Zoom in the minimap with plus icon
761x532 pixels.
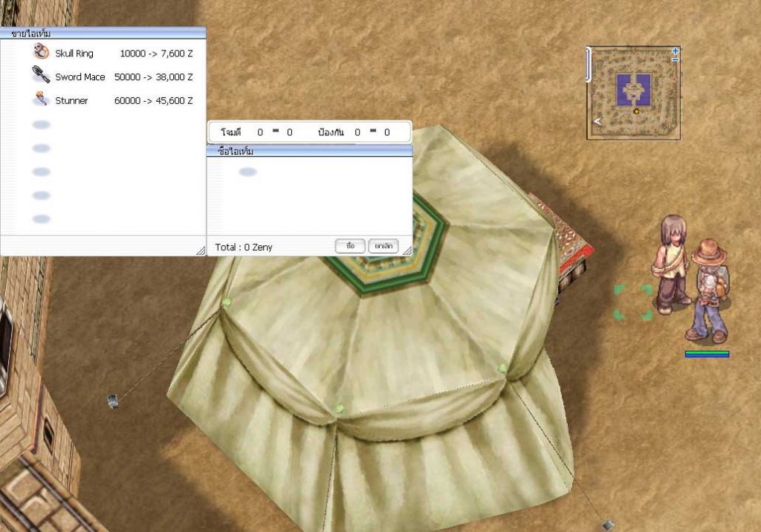(x=675, y=51)
